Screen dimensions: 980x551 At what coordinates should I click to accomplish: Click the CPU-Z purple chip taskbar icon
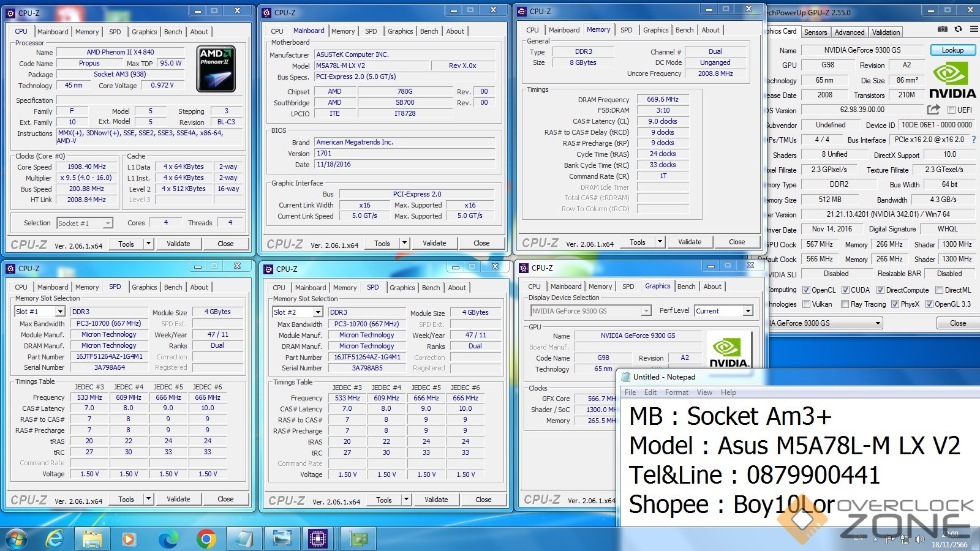[318, 539]
